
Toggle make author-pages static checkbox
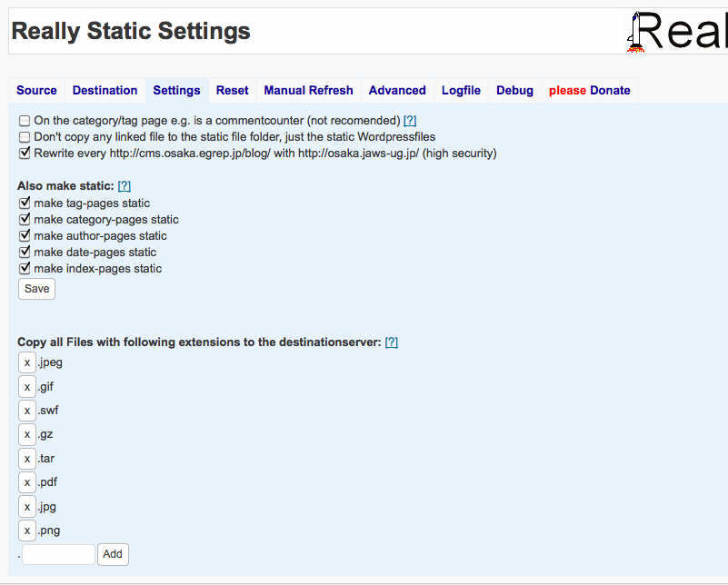tap(25, 235)
